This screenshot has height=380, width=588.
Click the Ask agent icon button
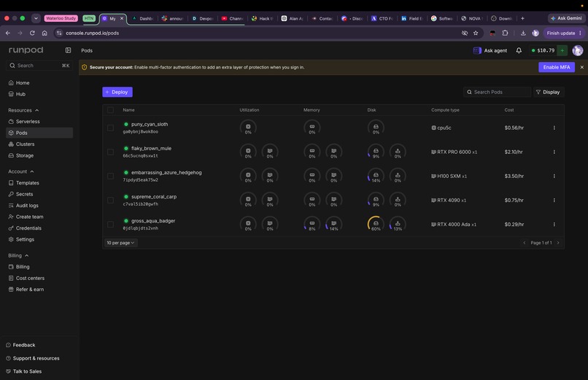click(x=490, y=50)
